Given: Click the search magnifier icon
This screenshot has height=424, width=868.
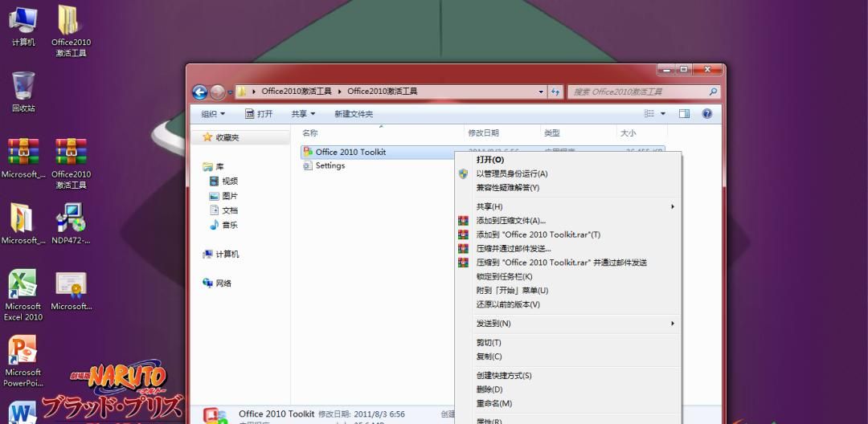Looking at the screenshot, I should point(714,92).
